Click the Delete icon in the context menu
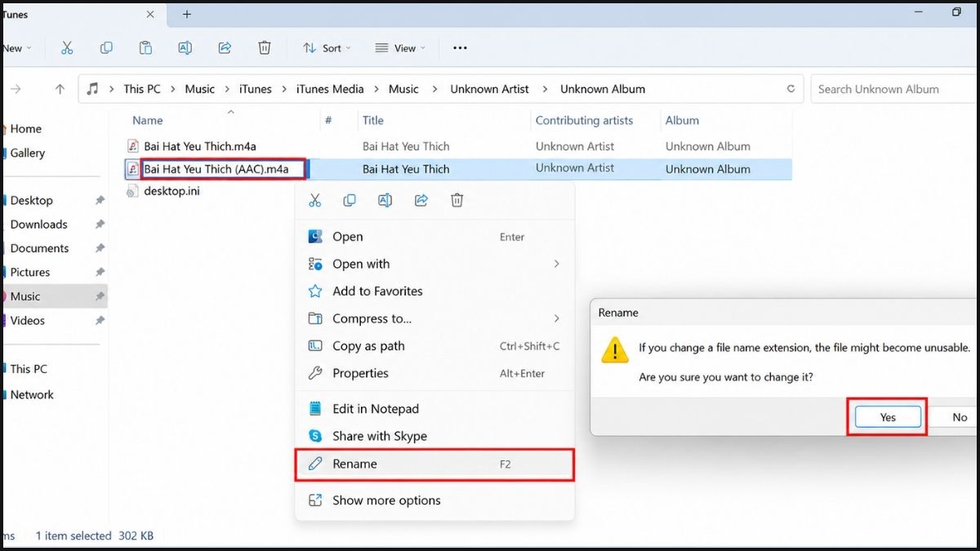The width and height of the screenshot is (980, 551). click(457, 200)
